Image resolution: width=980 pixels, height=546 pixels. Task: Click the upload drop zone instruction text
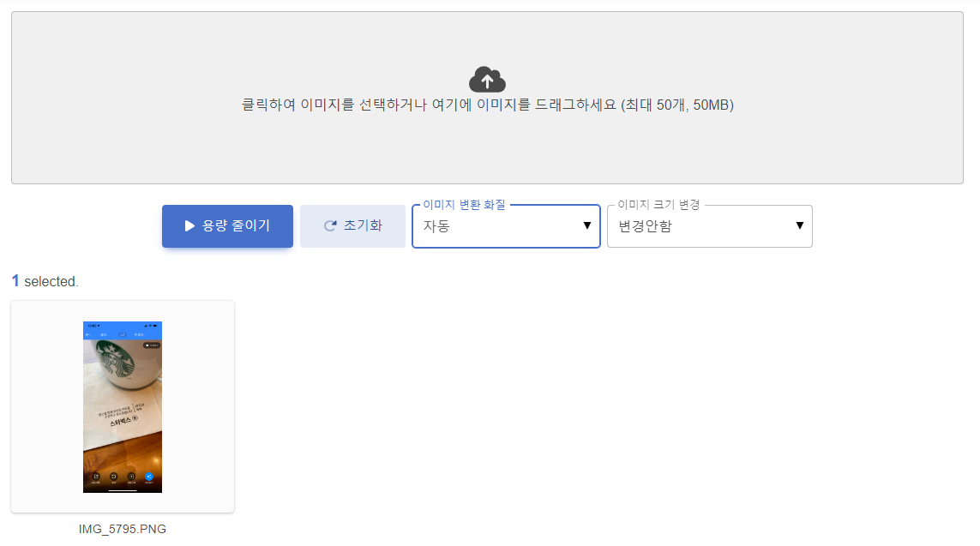point(488,105)
